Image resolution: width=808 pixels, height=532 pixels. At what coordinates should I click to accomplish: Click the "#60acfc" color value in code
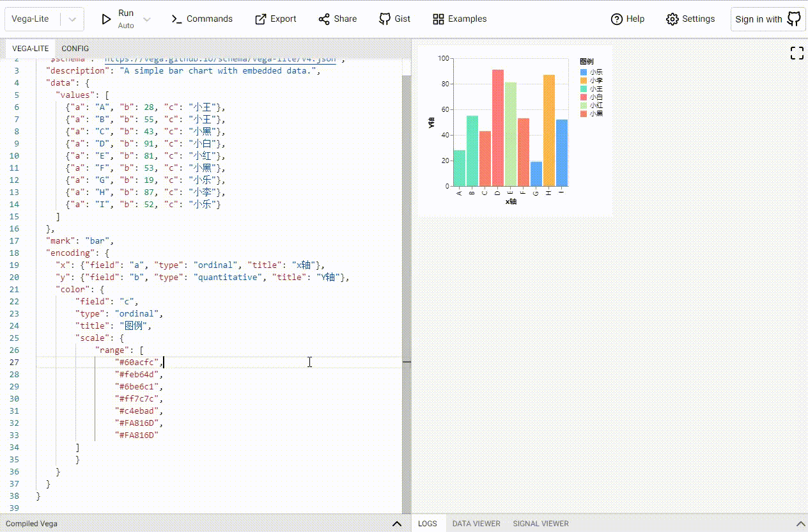point(136,362)
